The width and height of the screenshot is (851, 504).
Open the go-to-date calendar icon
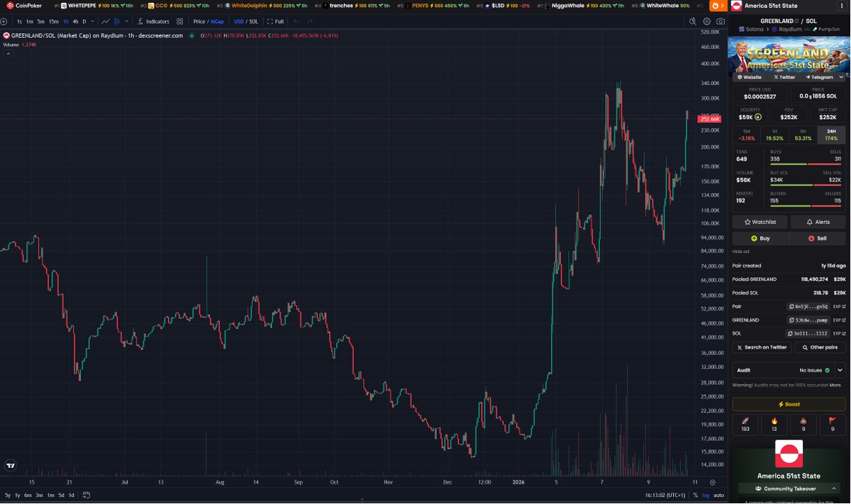point(88,495)
